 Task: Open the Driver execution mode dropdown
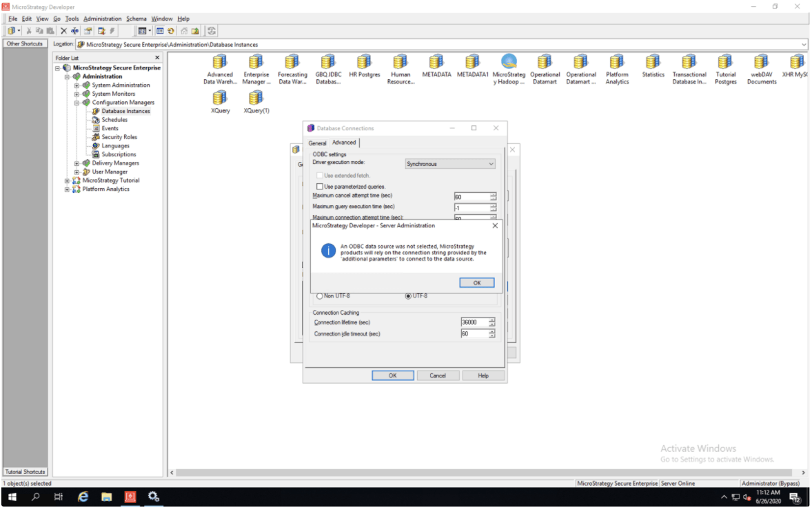(x=450, y=164)
